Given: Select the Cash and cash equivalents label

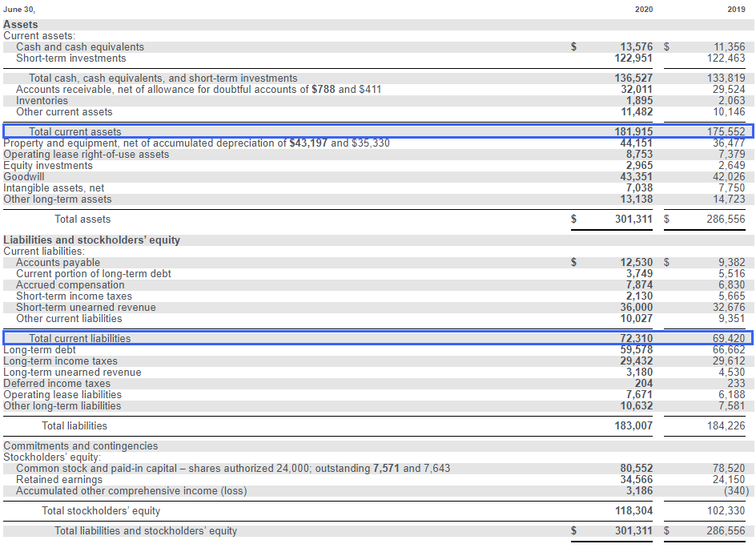Looking at the screenshot, I should [x=80, y=47].
